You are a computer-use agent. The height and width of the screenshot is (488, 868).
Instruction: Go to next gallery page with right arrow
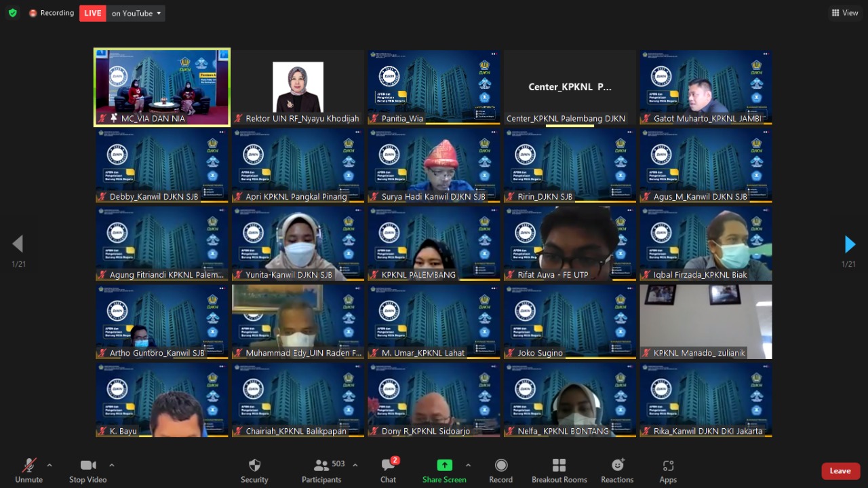click(x=850, y=244)
